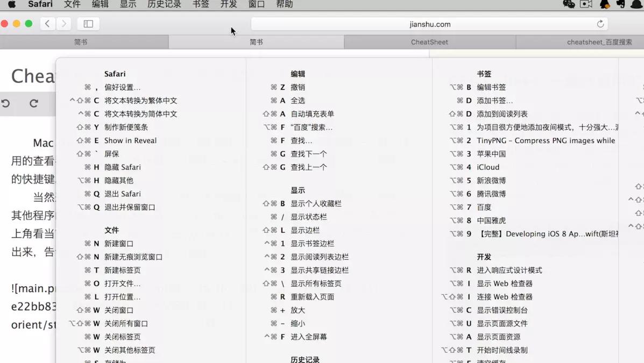
Task: Click 偏好设置 under the Safari section
Action: point(122,87)
